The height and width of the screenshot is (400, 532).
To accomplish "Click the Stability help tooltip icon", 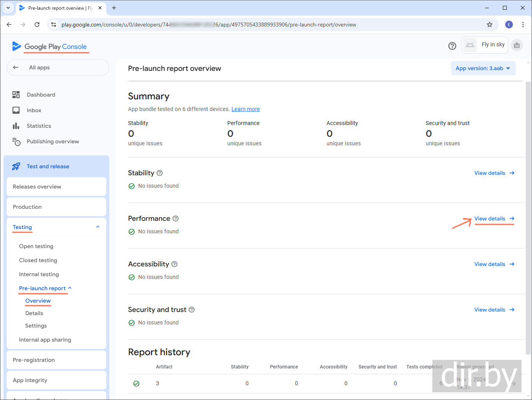I will click(x=160, y=173).
